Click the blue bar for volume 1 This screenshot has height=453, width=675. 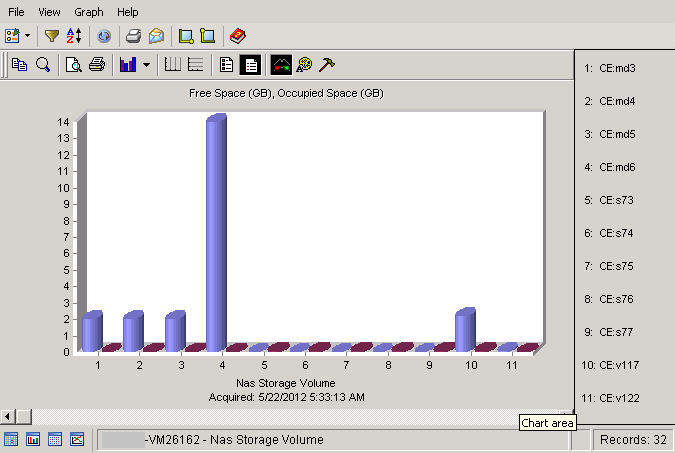92,331
